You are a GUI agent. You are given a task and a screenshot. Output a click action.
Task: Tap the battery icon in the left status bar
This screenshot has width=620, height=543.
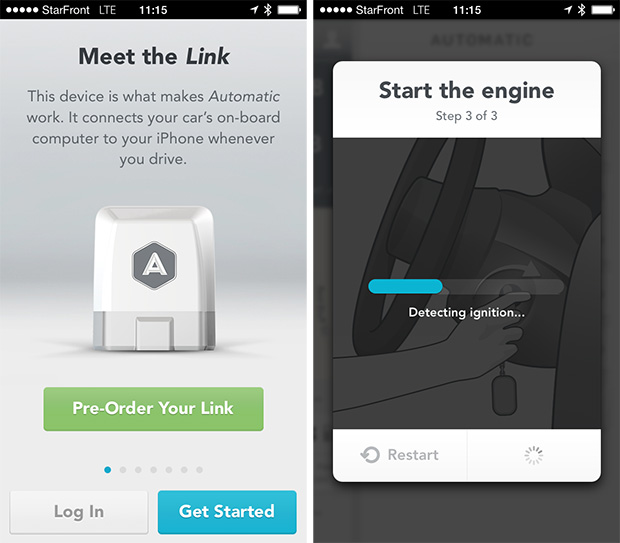pos(289,9)
